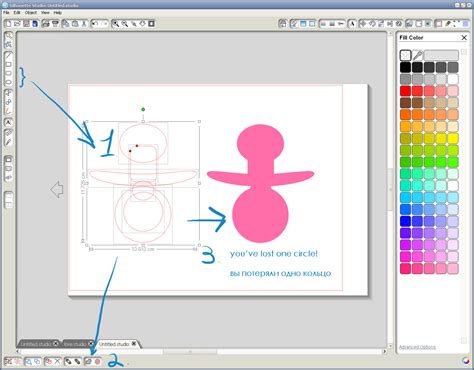
Task: Click the Print icon in top toolbar
Action: (46, 24)
